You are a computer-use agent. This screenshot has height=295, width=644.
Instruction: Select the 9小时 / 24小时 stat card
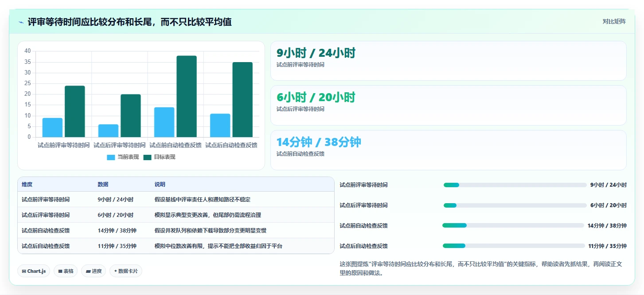[x=449, y=61]
